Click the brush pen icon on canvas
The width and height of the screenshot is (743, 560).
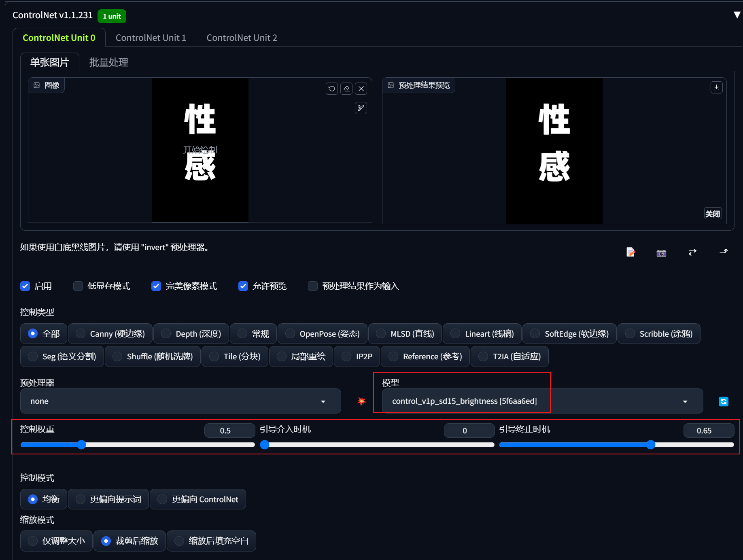click(361, 108)
